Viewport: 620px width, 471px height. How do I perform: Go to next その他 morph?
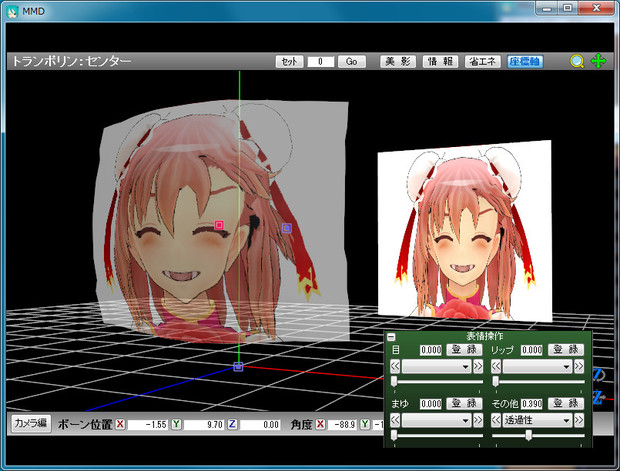click(x=579, y=420)
